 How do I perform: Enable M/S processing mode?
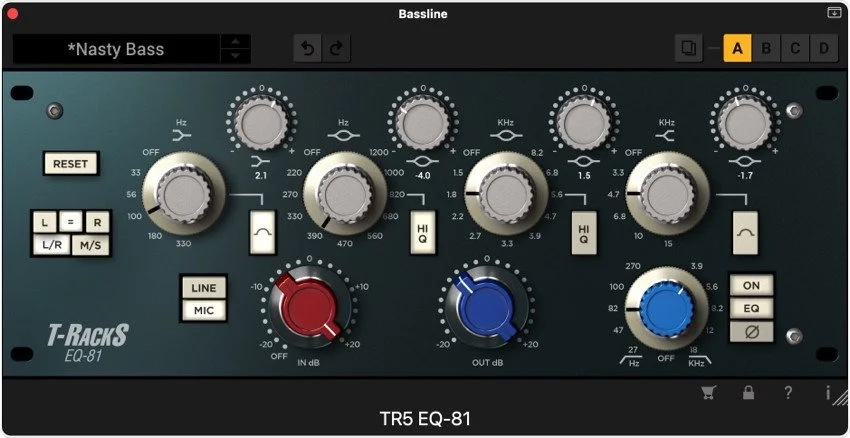[x=91, y=246]
